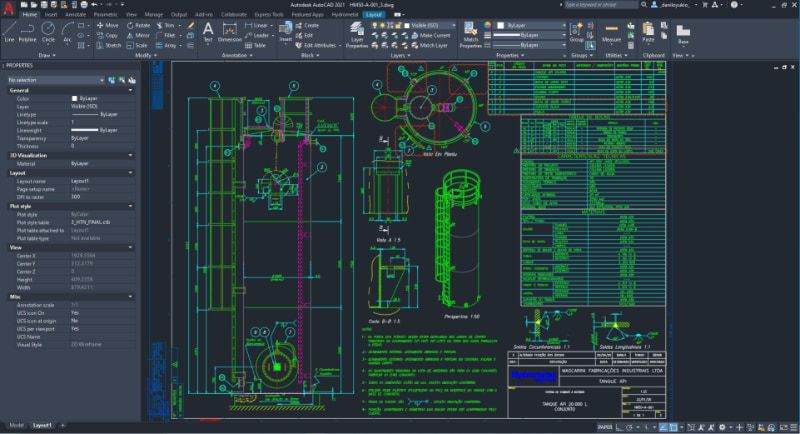Click the Create block button
Viewport: 800px width, 434px height.
[x=307, y=25]
